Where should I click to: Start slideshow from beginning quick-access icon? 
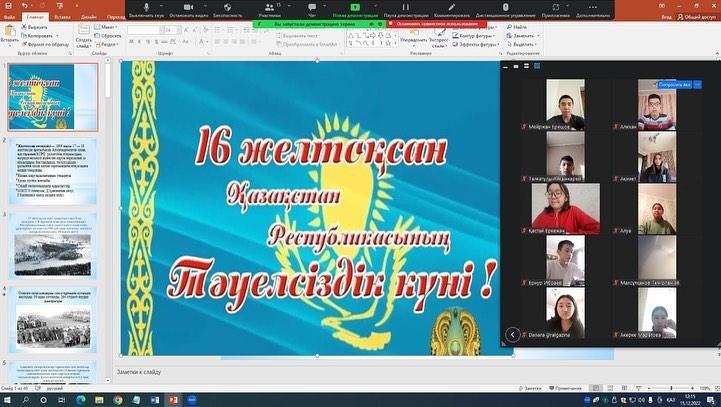[x=60, y=6]
